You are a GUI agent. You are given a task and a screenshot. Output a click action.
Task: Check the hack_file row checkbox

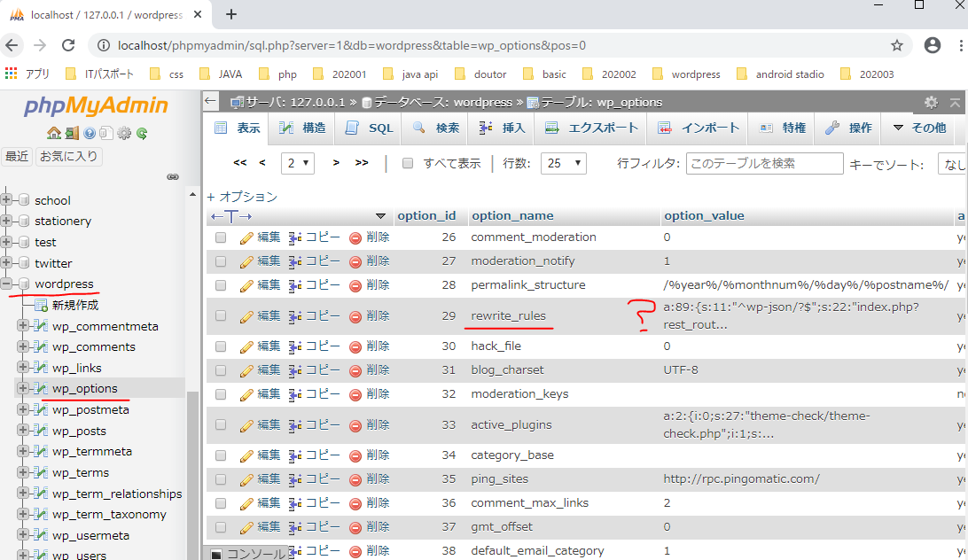point(221,346)
